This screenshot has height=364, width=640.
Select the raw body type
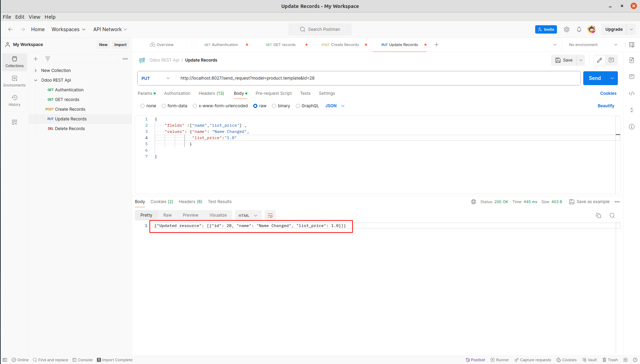(260, 106)
